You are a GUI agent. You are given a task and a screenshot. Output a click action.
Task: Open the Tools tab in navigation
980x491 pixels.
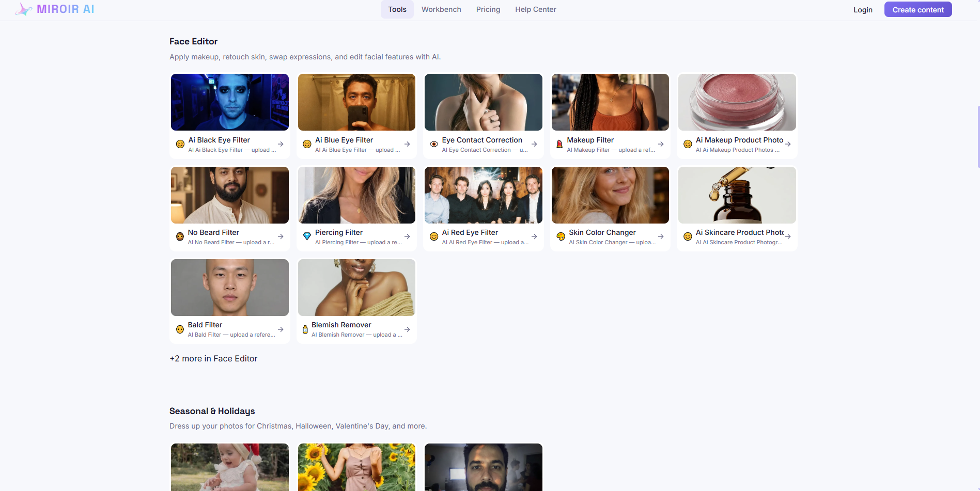(x=397, y=9)
